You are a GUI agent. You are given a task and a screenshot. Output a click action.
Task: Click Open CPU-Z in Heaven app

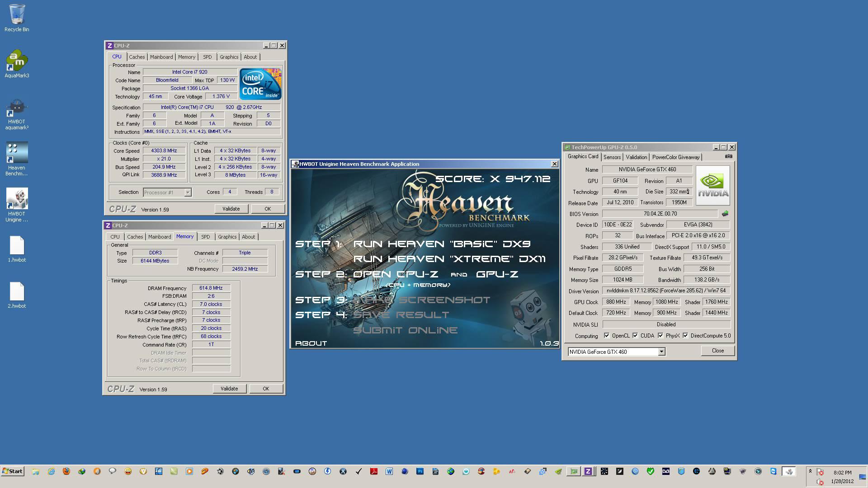tap(396, 274)
